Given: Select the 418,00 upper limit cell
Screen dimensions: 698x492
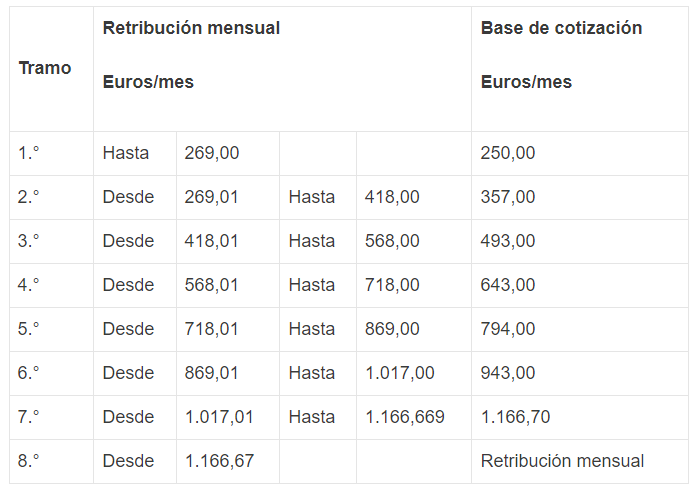Looking at the screenshot, I should pos(392,197).
